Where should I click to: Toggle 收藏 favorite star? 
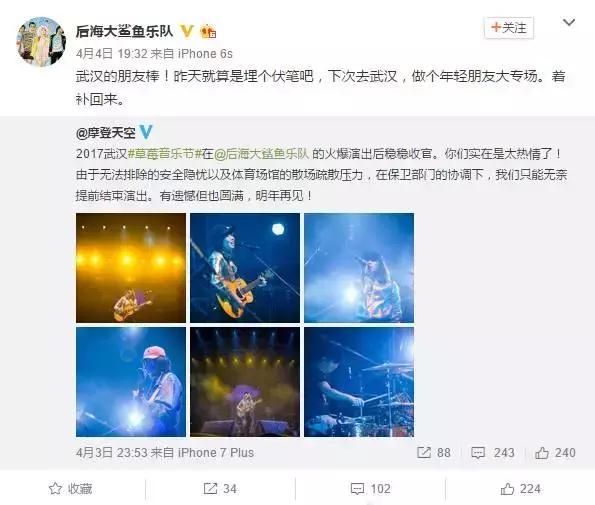pos(71,489)
